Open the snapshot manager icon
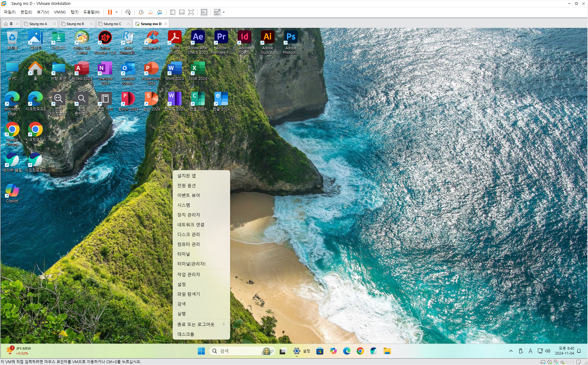Viewport: 588px width, 365px height. [160, 12]
